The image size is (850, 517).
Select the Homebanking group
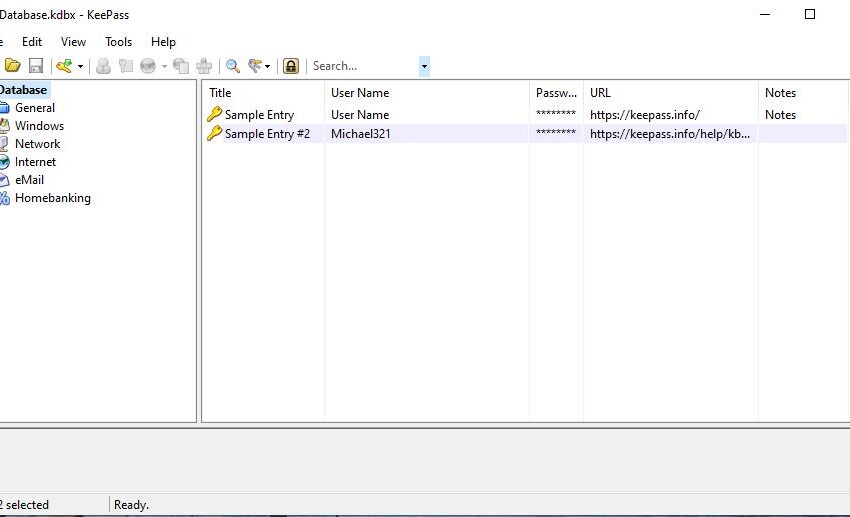(x=53, y=198)
